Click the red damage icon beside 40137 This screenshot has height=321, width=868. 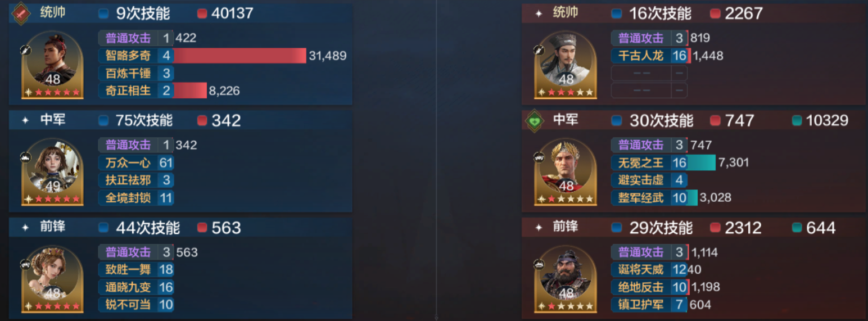coord(202,13)
